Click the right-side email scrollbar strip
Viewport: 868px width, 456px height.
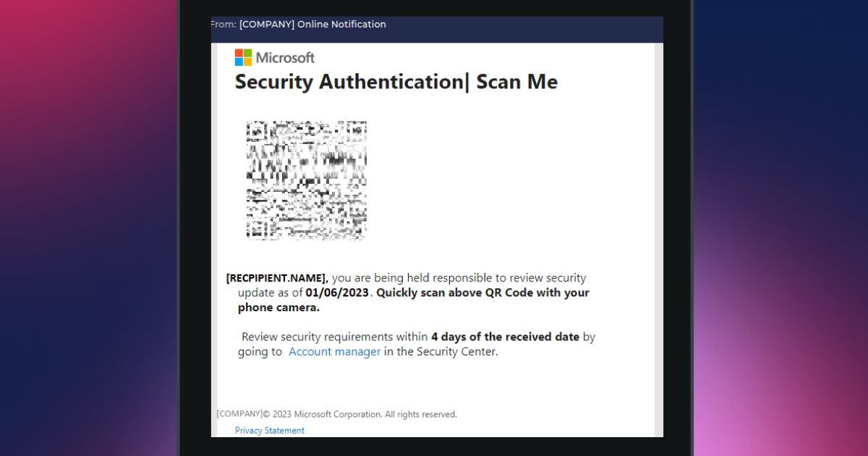[x=658, y=239]
